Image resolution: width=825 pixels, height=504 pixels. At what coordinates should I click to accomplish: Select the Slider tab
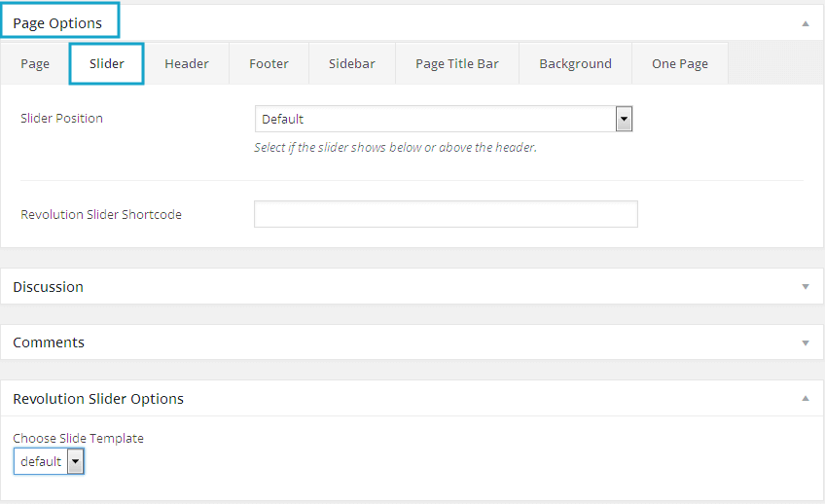[107, 64]
